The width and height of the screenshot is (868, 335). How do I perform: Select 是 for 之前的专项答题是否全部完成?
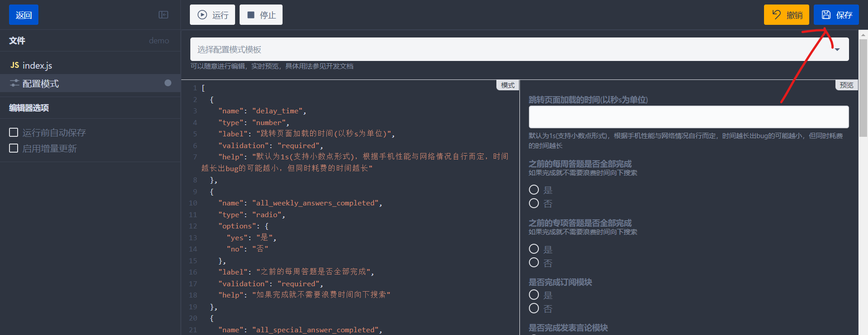coord(534,249)
